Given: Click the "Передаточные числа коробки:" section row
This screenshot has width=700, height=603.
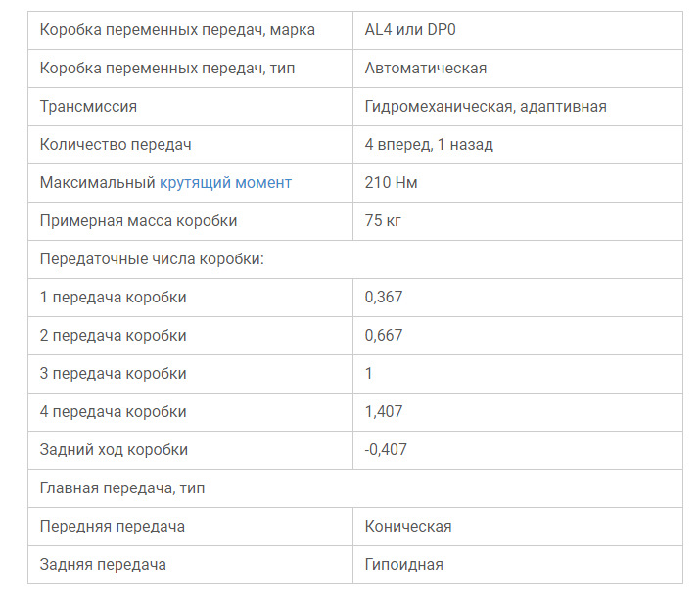Looking at the screenshot, I should coord(153,259).
